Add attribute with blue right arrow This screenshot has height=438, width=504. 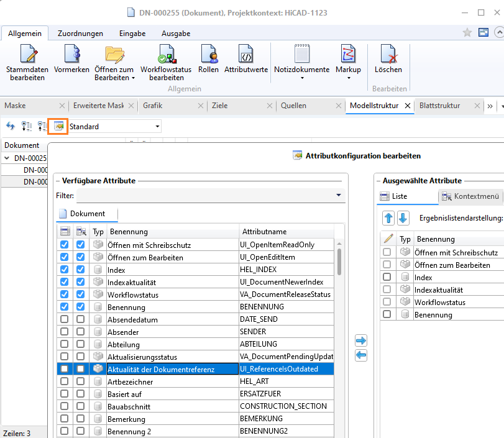361,341
